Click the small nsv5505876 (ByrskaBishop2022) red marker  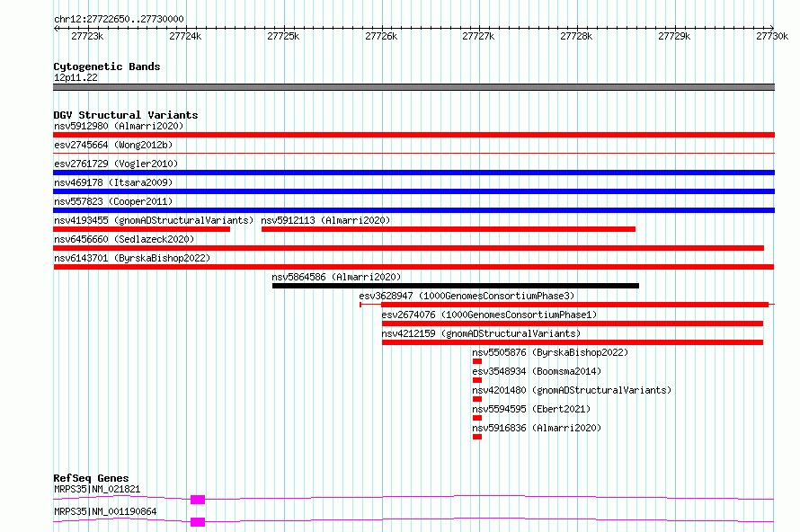477,361
